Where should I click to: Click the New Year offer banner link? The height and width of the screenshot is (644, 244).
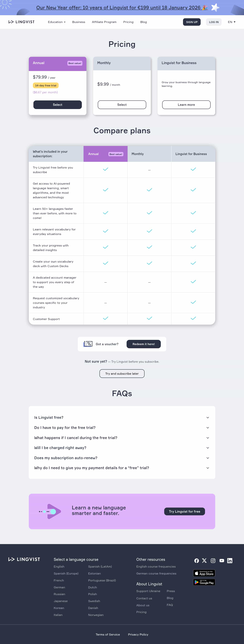click(122, 7)
